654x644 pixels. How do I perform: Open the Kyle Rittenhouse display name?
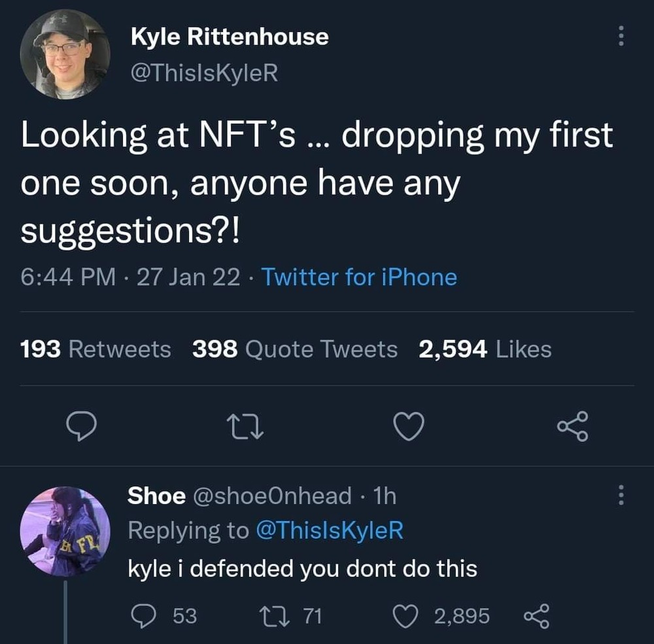230,37
